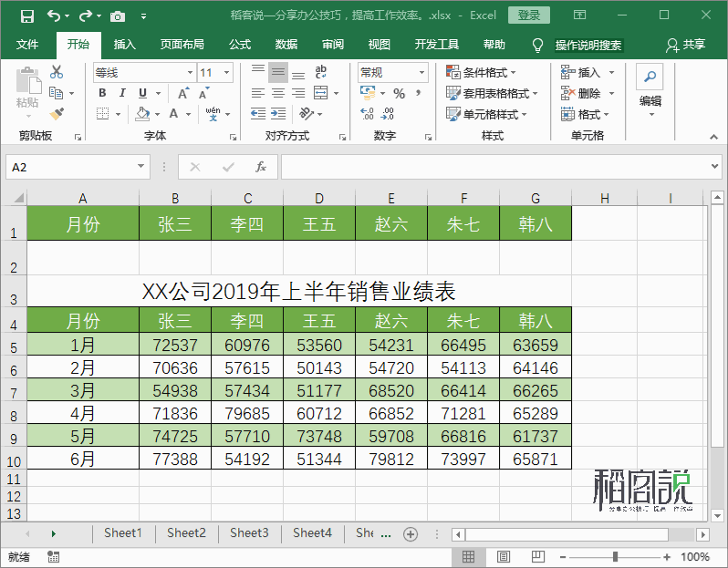Open the Sheet3 worksheet tab
The height and width of the screenshot is (568, 728).
click(249, 532)
